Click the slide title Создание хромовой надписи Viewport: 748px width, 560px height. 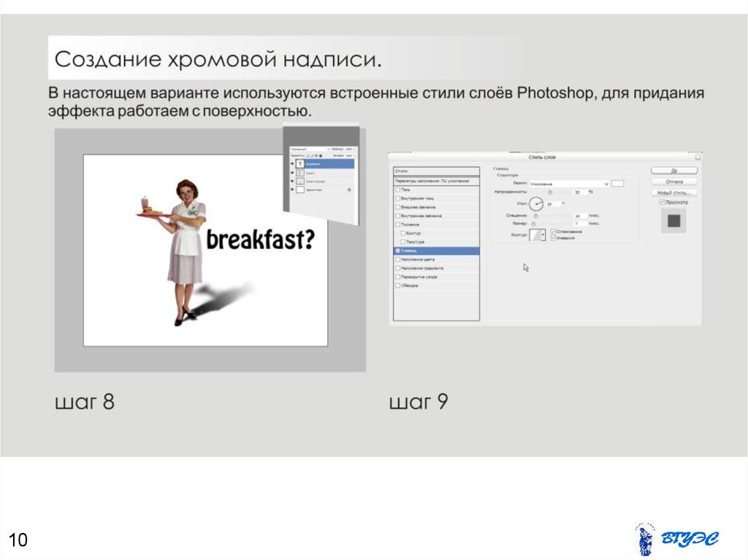click(218, 59)
